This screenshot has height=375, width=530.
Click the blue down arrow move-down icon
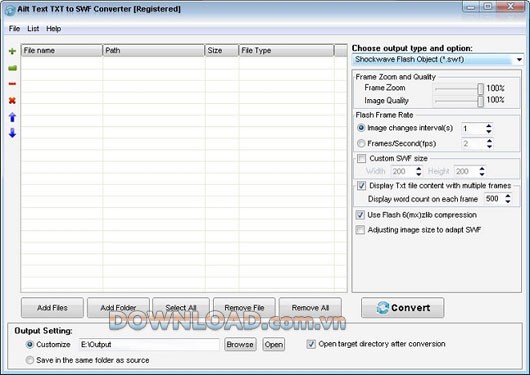(12, 133)
